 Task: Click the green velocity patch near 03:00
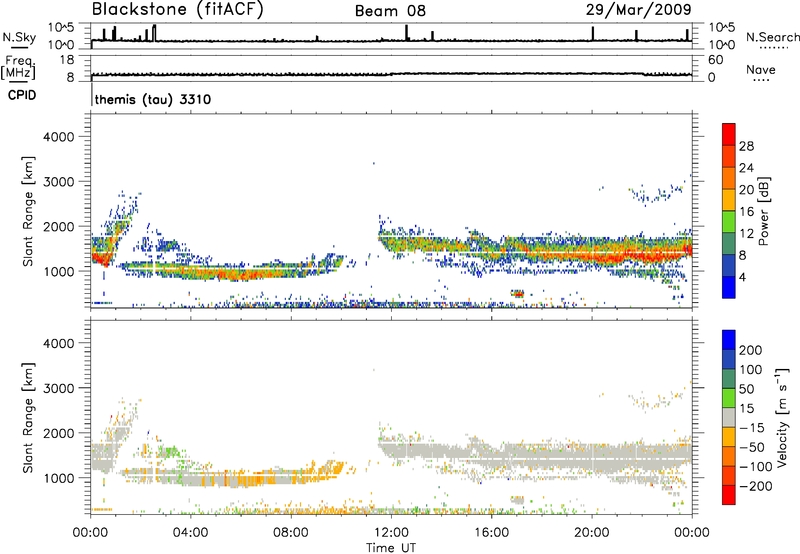[170, 451]
